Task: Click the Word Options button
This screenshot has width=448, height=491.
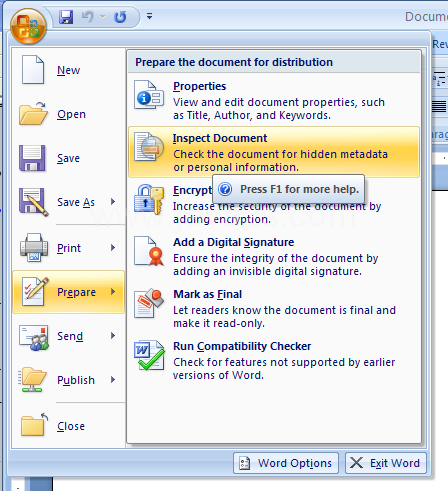Action: [x=286, y=463]
